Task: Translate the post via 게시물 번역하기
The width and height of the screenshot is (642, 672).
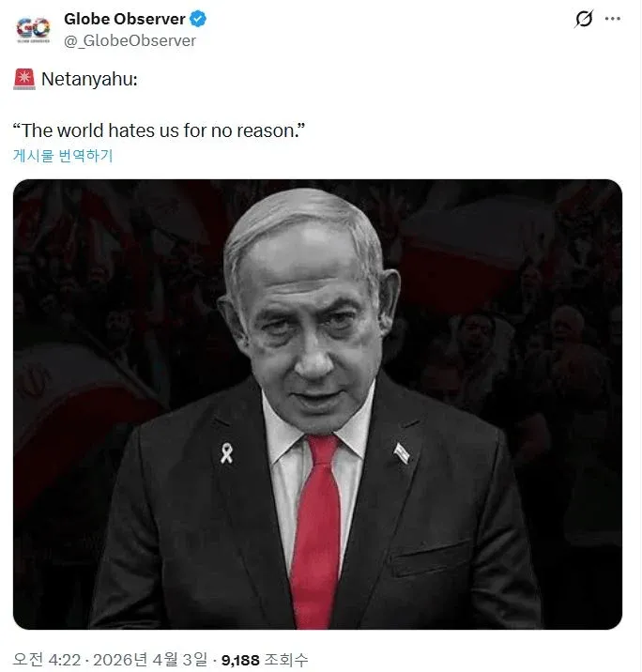Action: click(63, 155)
